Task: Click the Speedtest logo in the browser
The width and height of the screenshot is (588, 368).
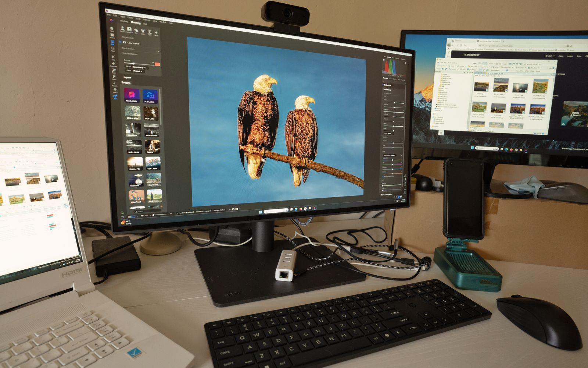Action: pyautogui.click(x=472, y=54)
